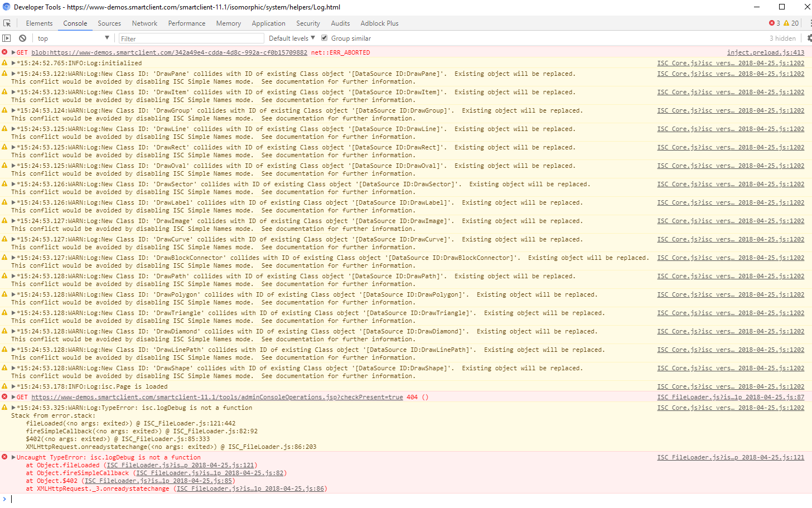Open the Default levels dropdown
Screen dimensions: 812x508
point(292,38)
